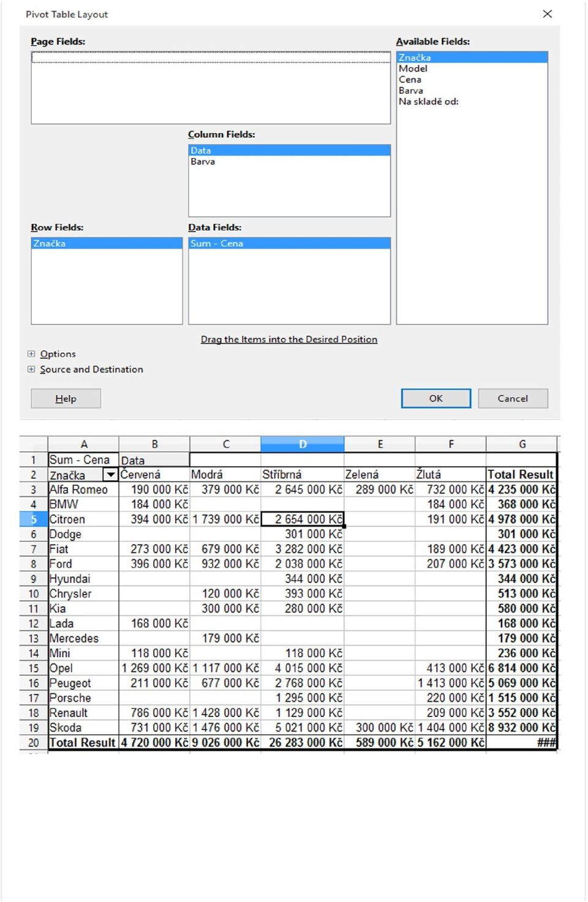Click the active cell '2 654 000 Kč'

click(x=303, y=519)
